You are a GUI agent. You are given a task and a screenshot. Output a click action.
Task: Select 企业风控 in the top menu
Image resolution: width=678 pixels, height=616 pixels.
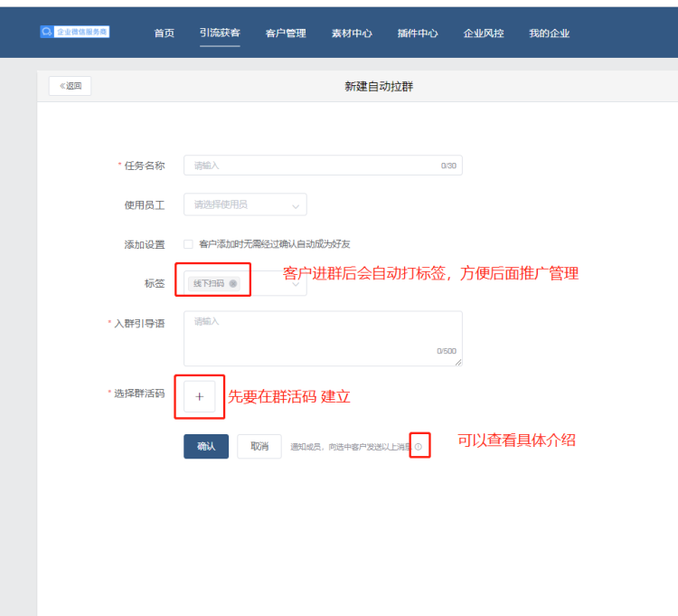pyautogui.click(x=484, y=33)
